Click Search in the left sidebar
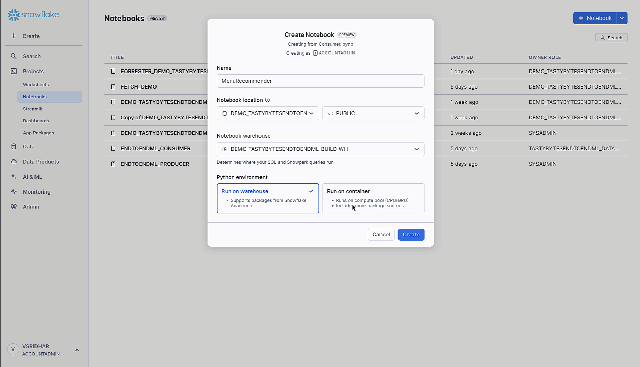 31,56
